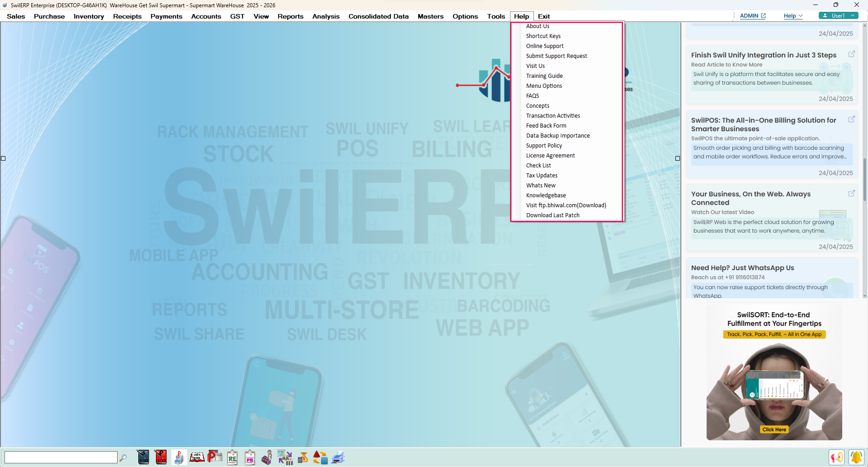Open the Need Help? Just WhatsApp Us card
Screen dimensions: 868x467
pyautogui.click(x=772, y=278)
